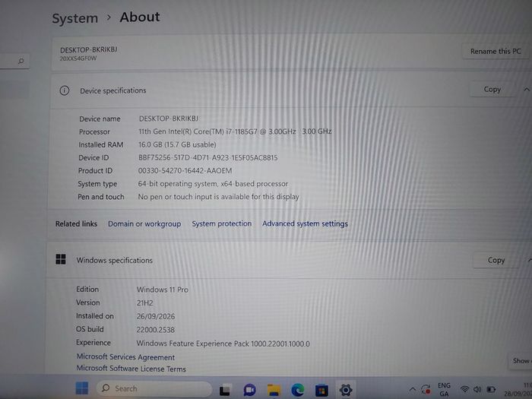Viewport: 532px width, 399px height.
Task: Open the Chat app on taskbar
Action: (249, 390)
